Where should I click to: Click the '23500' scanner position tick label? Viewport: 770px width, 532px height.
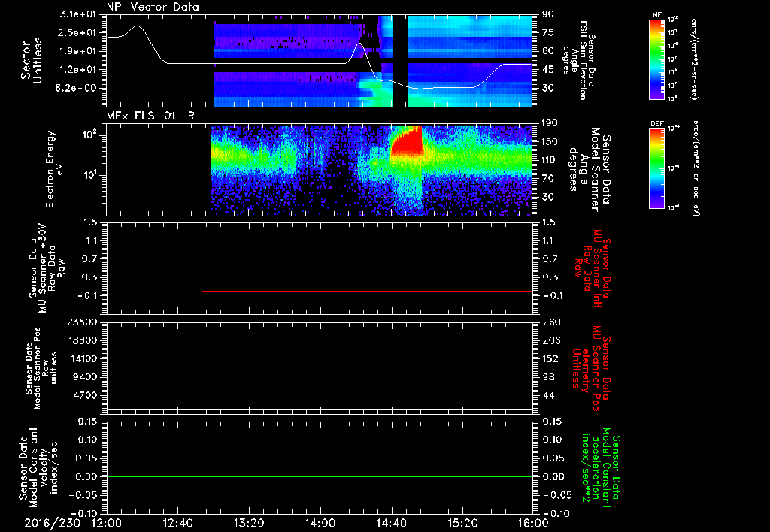point(83,322)
